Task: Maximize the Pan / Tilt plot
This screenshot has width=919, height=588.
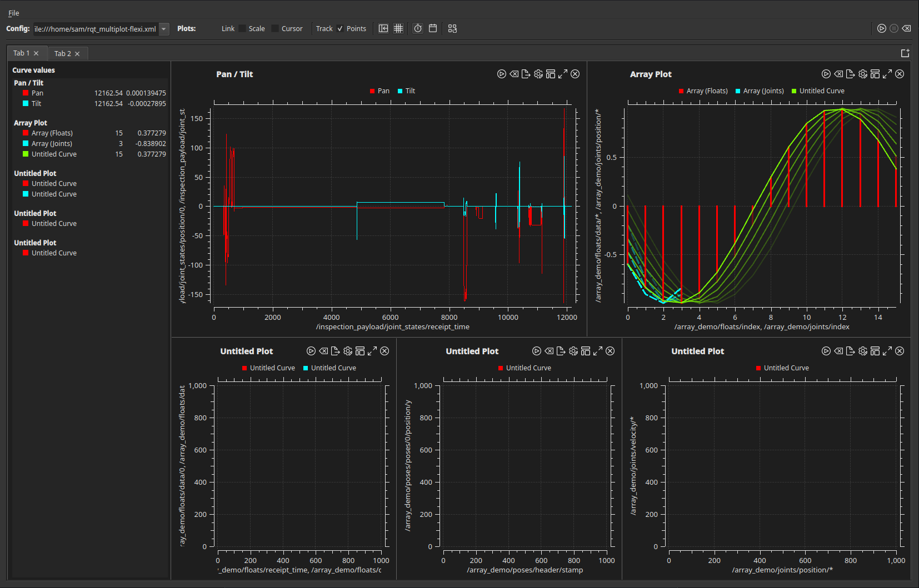Action: [563, 74]
